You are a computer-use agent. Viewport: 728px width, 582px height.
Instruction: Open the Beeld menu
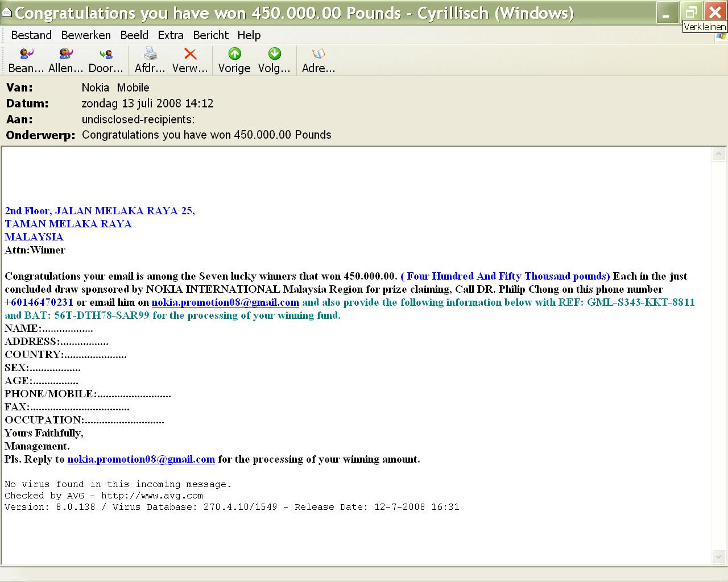134,35
